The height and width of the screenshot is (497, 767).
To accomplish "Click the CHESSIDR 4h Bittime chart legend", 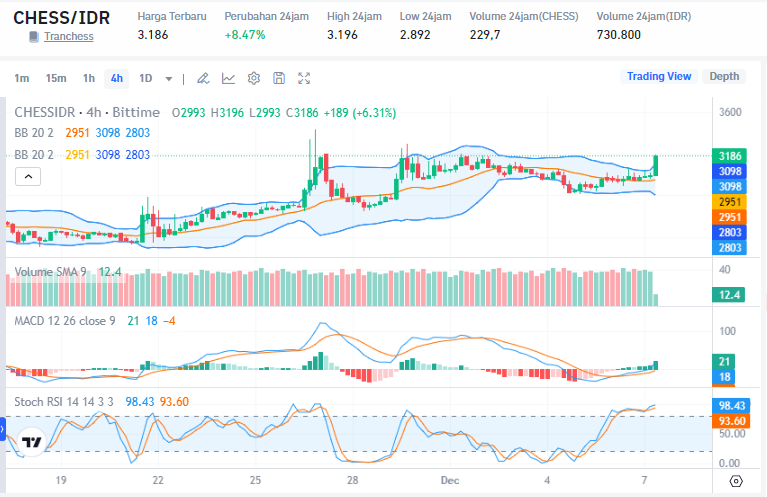I will [x=87, y=113].
